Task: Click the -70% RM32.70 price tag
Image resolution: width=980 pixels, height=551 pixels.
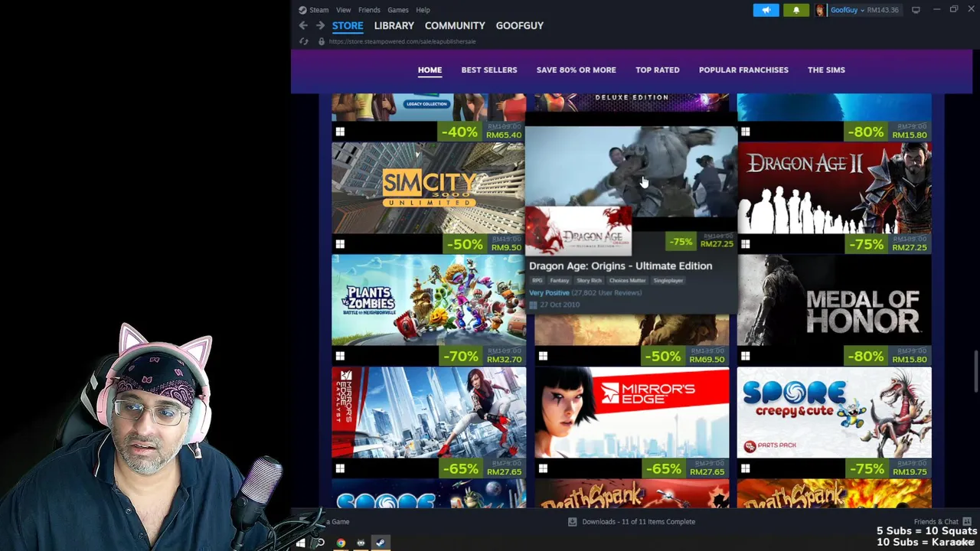Action: click(x=483, y=356)
